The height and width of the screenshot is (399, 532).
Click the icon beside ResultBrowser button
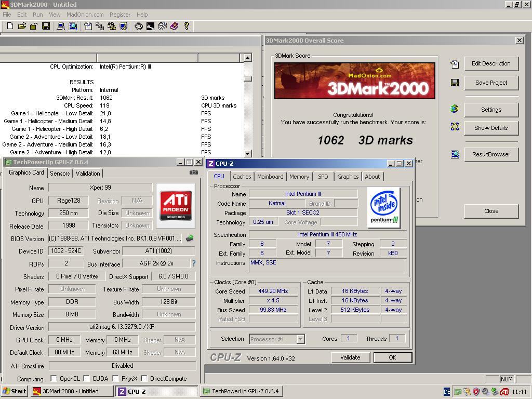(455, 154)
